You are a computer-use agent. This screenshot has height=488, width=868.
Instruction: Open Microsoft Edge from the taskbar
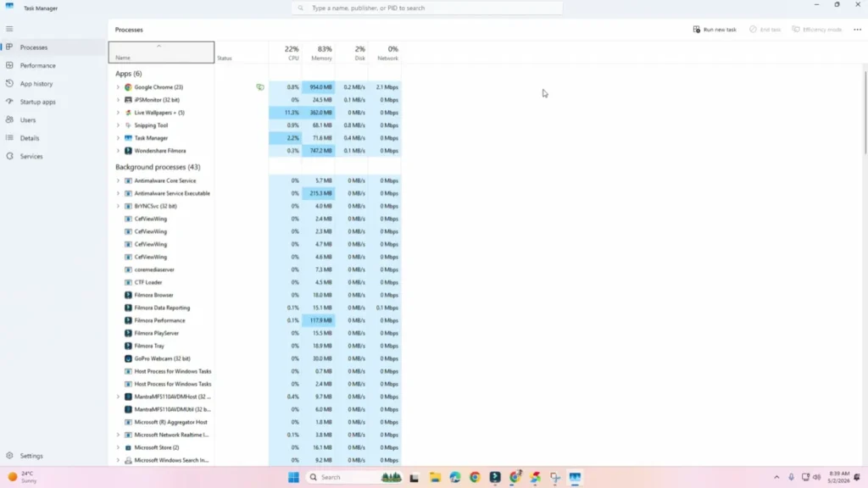click(455, 477)
